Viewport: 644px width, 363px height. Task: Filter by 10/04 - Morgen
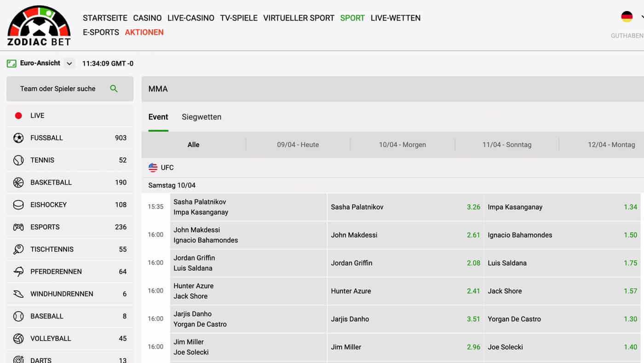click(x=402, y=145)
